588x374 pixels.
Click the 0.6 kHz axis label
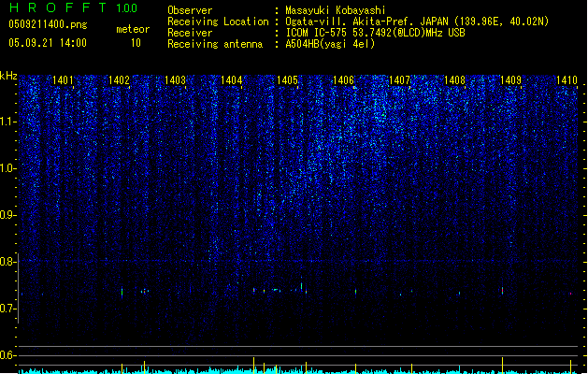7,355
